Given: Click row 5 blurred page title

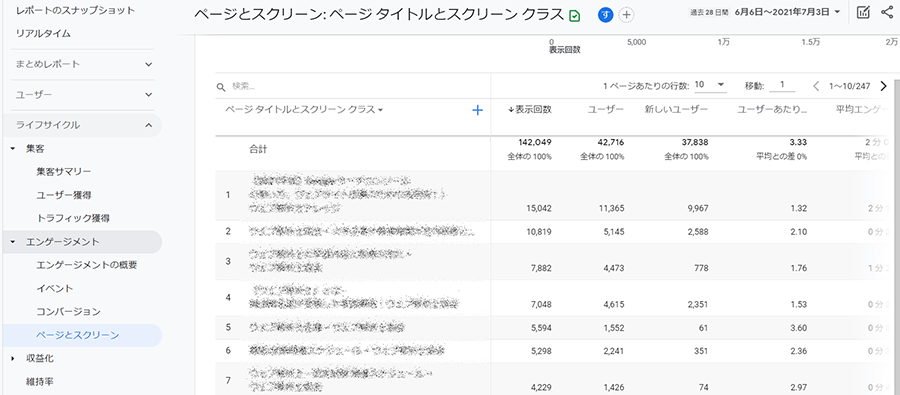Looking at the screenshot, I should [x=327, y=327].
